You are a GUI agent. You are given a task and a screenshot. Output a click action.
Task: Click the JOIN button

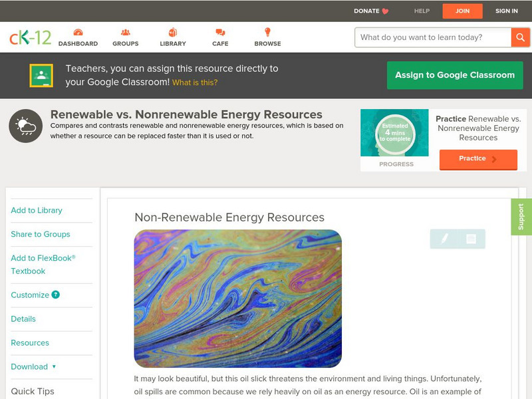click(x=462, y=11)
